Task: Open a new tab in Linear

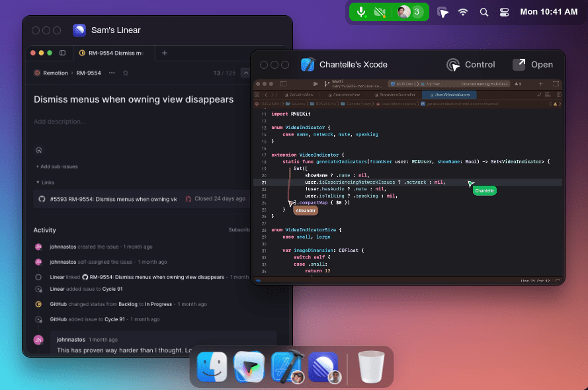Action: pyautogui.click(x=164, y=53)
